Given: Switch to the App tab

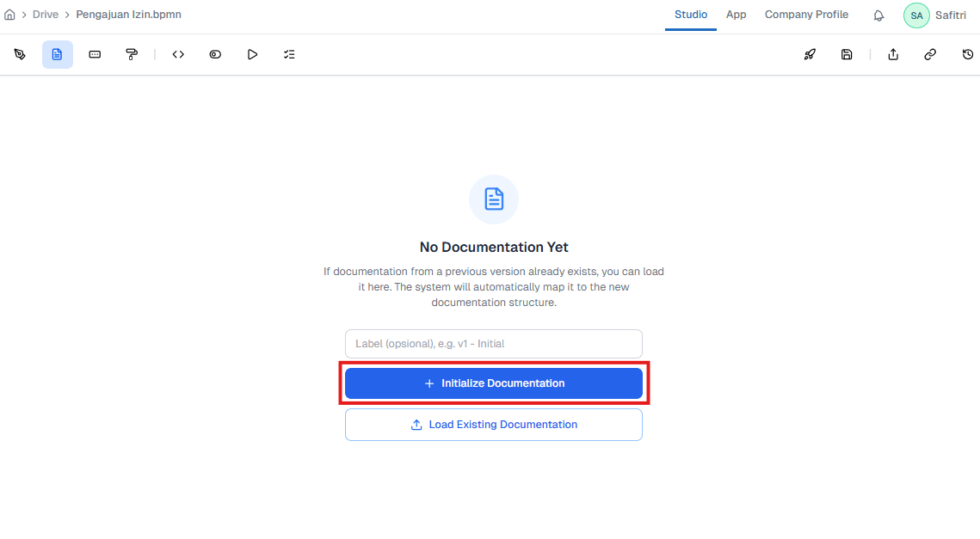Looking at the screenshot, I should [736, 15].
